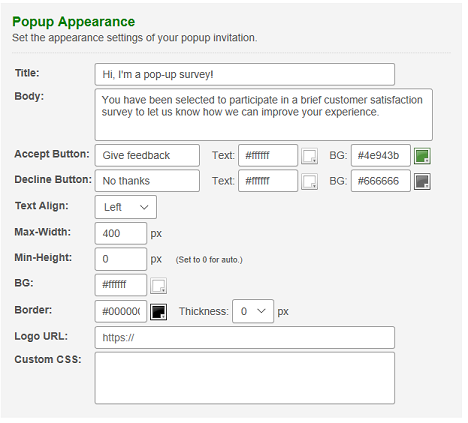Click into the Title input field
This screenshot has width=468, height=423.
[x=245, y=74]
